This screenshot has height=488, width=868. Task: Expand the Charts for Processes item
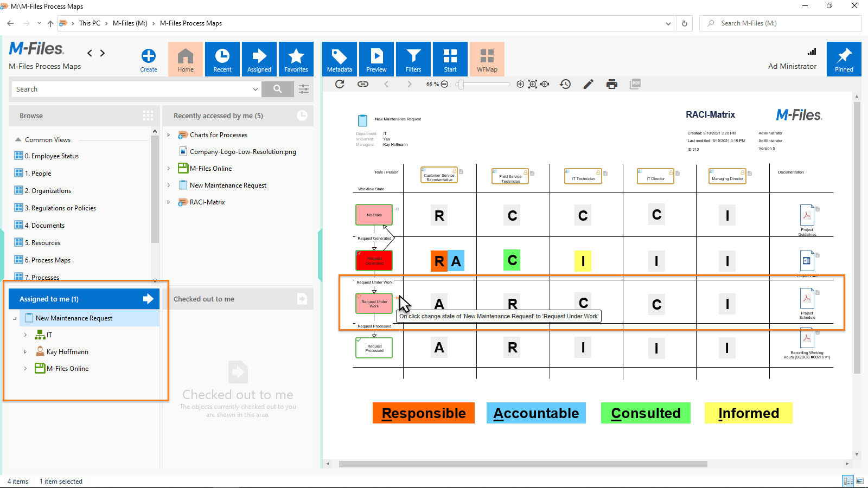pos(169,135)
